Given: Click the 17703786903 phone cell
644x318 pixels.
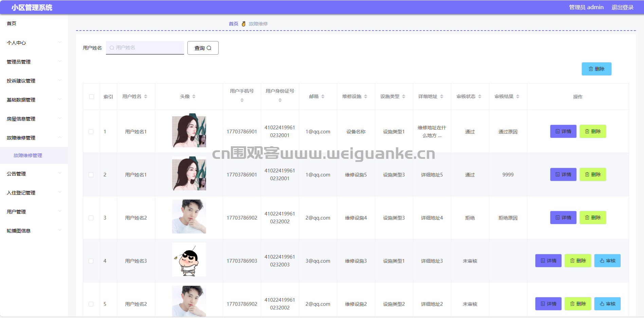Looking at the screenshot, I should pos(242,261).
